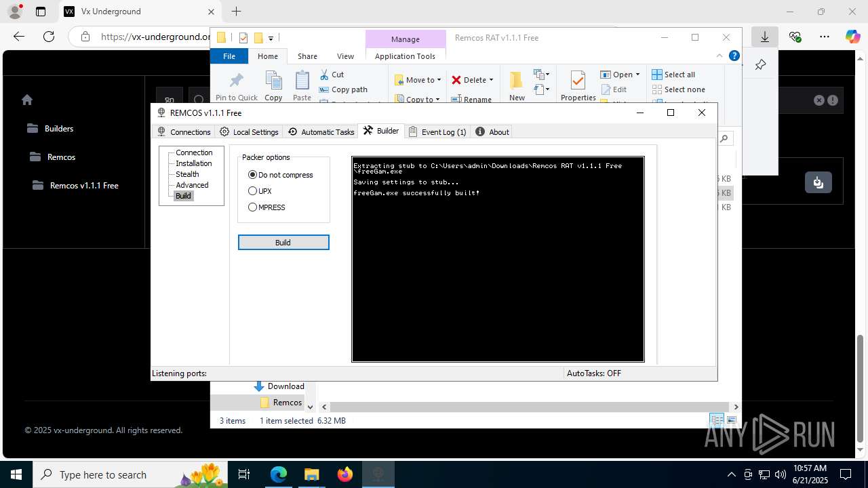
Task: Select the Build node in Builder tree
Action: (x=183, y=196)
